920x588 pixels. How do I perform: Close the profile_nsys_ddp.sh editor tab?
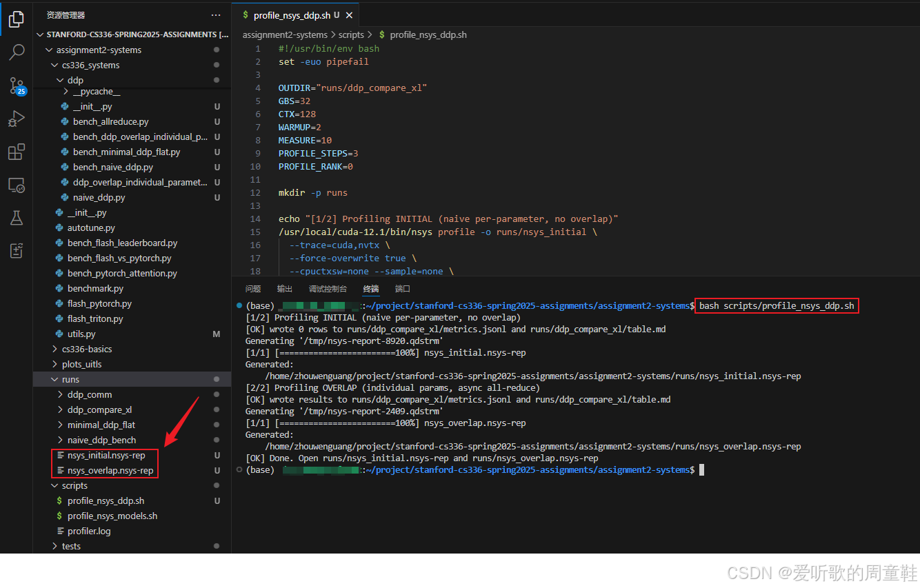click(x=349, y=15)
